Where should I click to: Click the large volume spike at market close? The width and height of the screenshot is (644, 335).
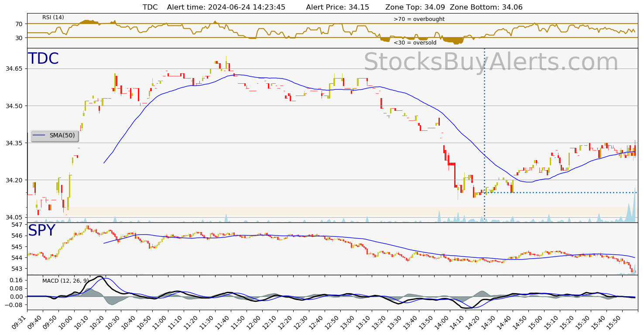pyautogui.click(x=634, y=205)
